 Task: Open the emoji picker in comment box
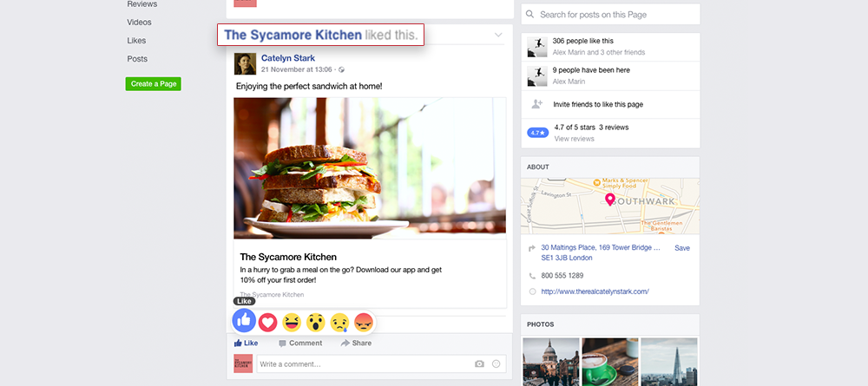496,363
